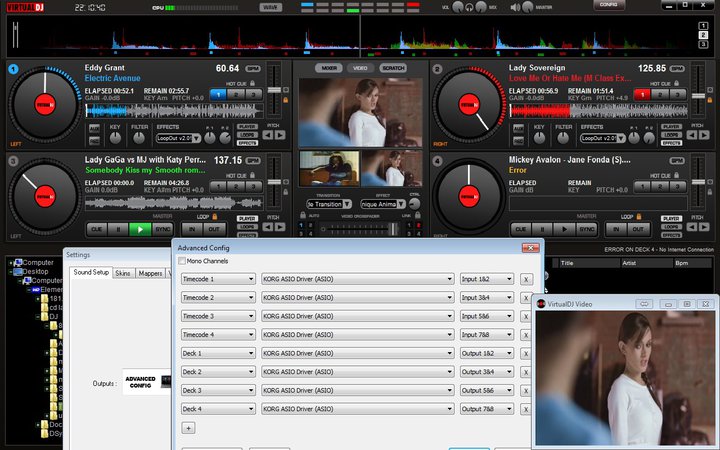Open the video Transition dropdown
The width and height of the screenshot is (720, 450).
[329, 204]
